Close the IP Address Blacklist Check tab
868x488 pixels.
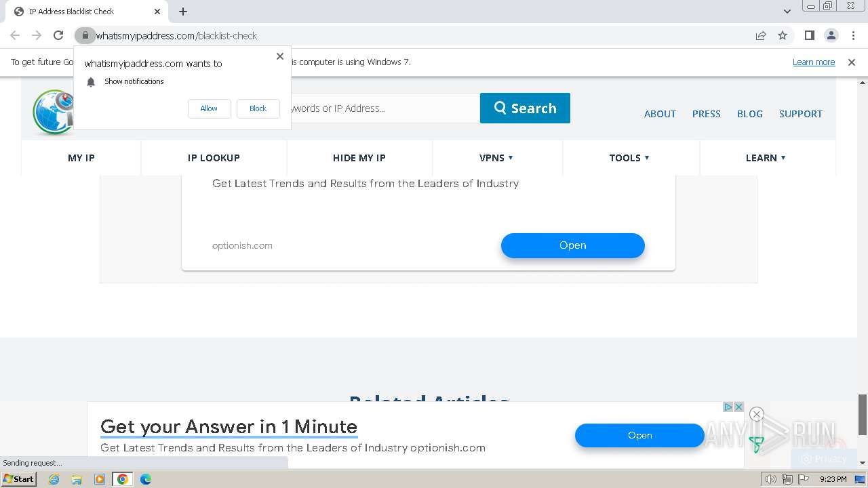[x=157, y=12]
